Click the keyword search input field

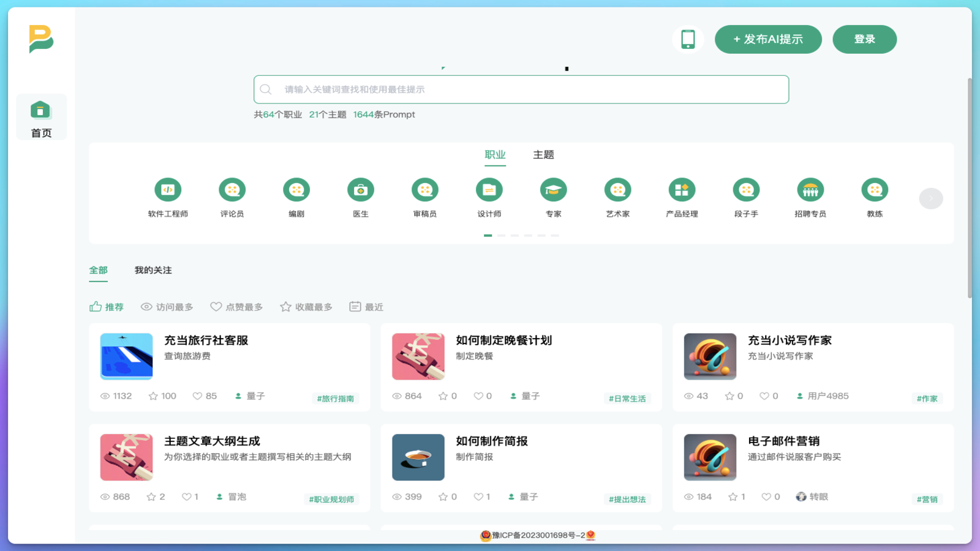point(521,89)
